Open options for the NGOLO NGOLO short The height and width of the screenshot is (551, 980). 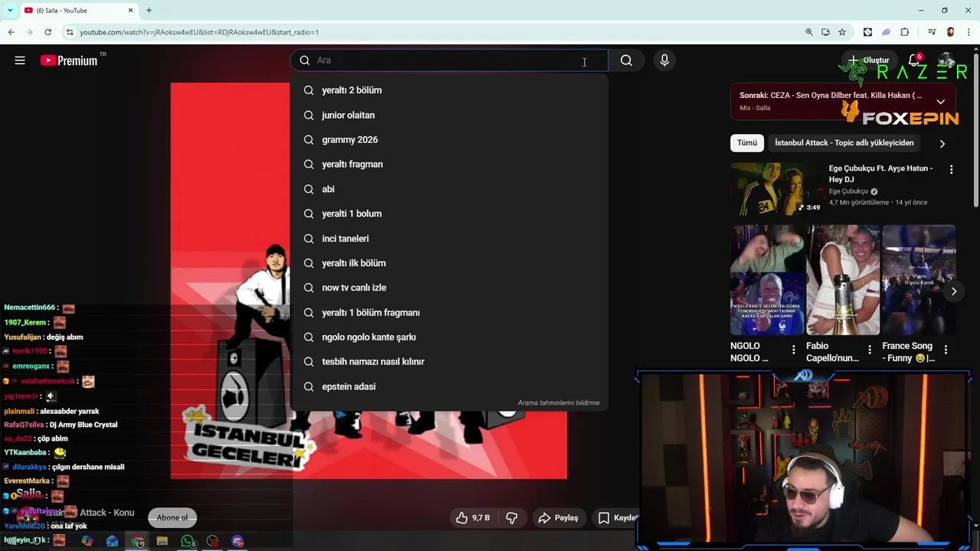[x=793, y=350]
